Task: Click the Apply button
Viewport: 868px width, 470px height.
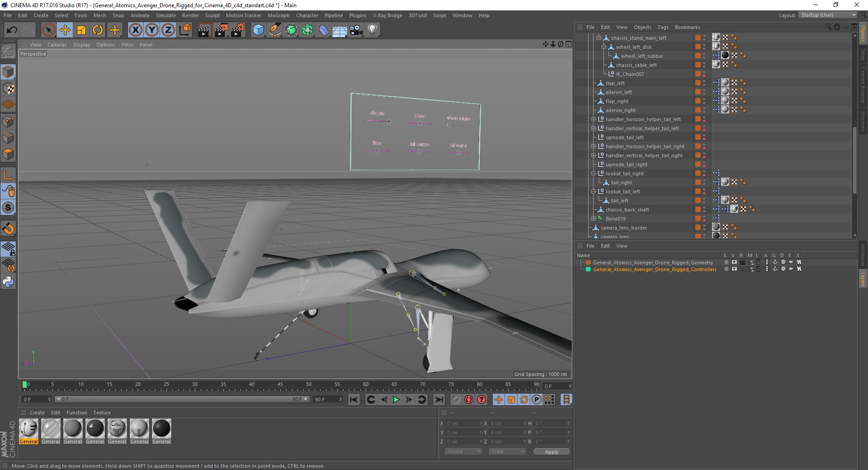Action: point(552,451)
